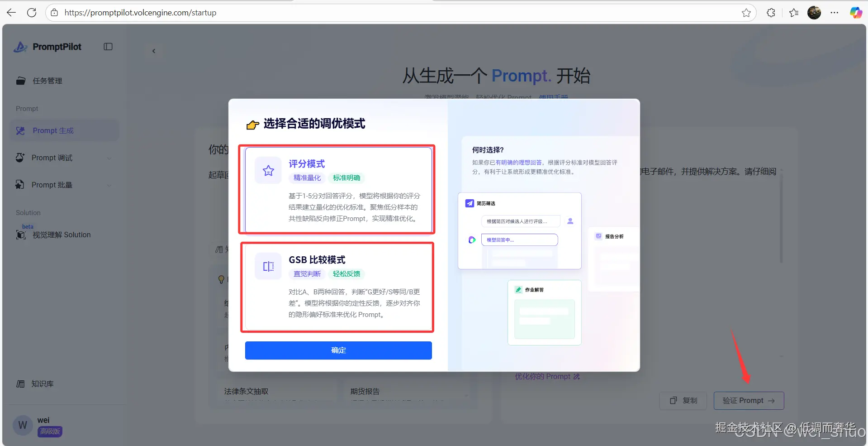Screen dimensions: 868x446
Task: Toggle the bookmark star in the address bar
Action: point(746,13)
